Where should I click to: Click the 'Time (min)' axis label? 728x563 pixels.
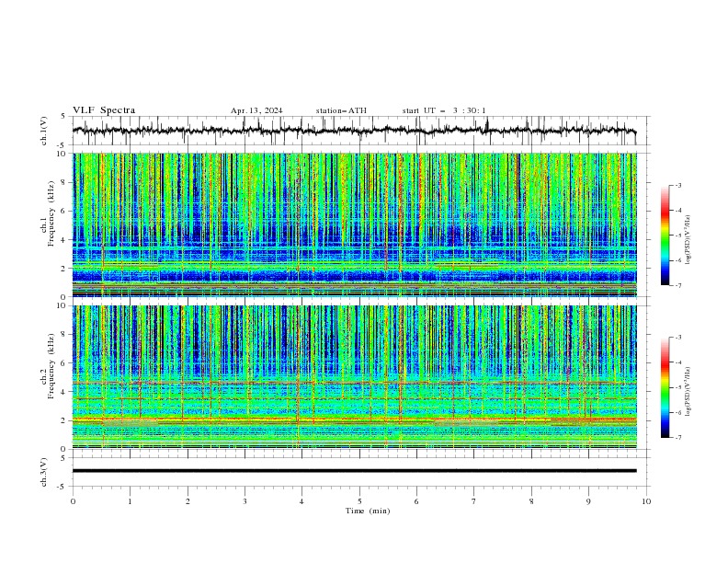click(x=368, y=511)
